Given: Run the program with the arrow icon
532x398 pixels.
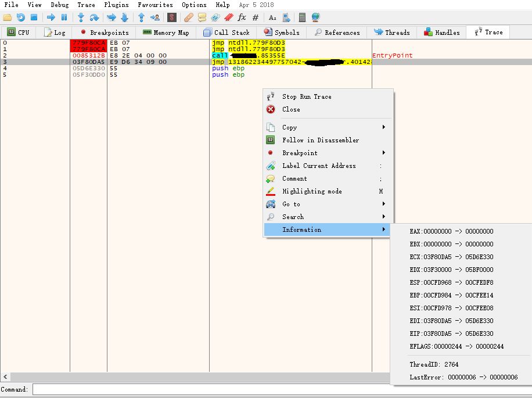Looking at the screenshot, I should point(51,17).
